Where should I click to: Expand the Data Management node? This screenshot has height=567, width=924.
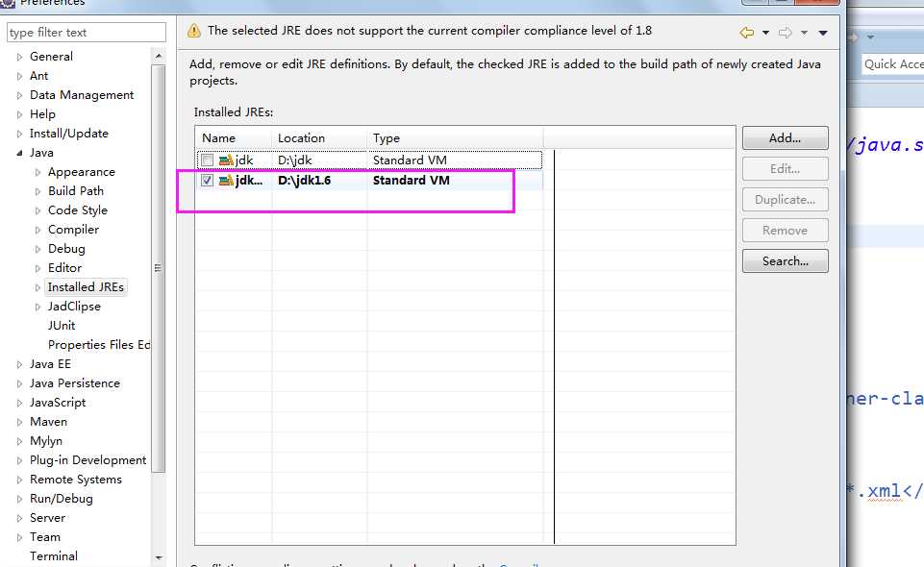click(x=19, y=95)
